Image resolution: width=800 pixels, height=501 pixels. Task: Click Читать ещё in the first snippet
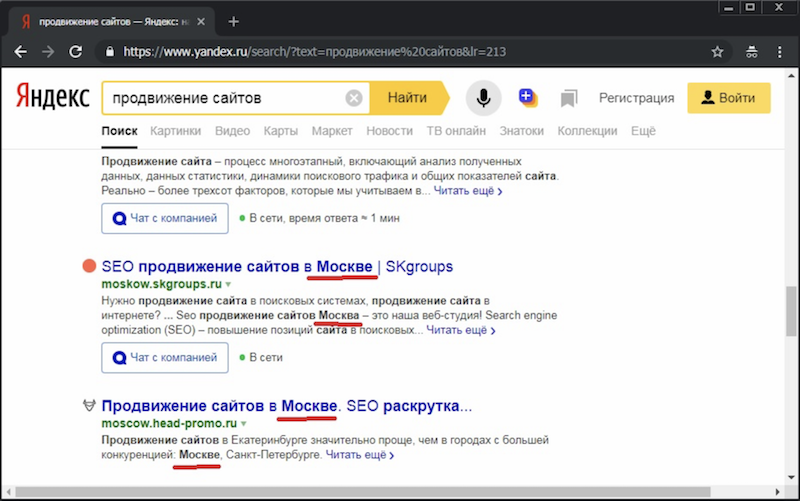point(468,191)
